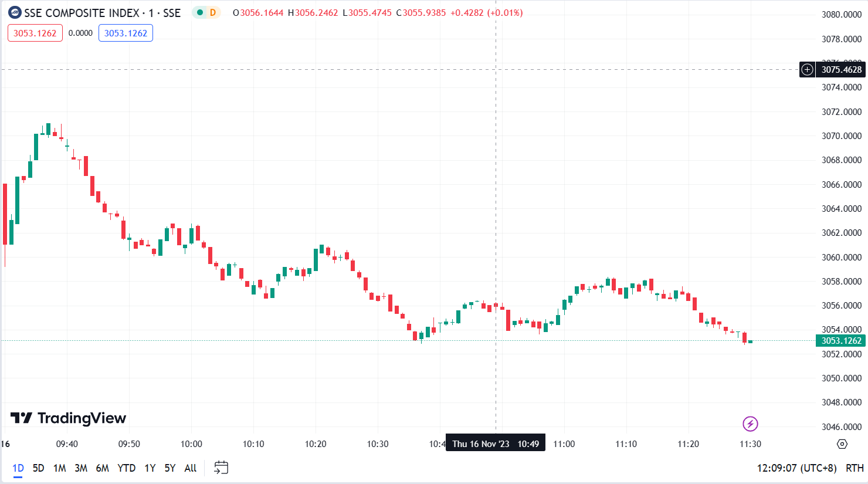This screenshot has height=484, width=868.
Task: Select the 5D time range tab
Action: [38, 468]
